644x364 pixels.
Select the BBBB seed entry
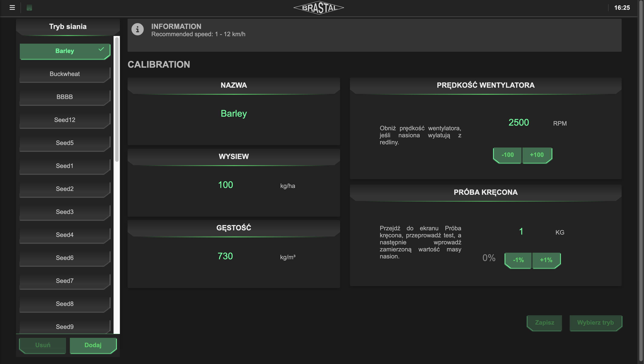tap(65, 97)
